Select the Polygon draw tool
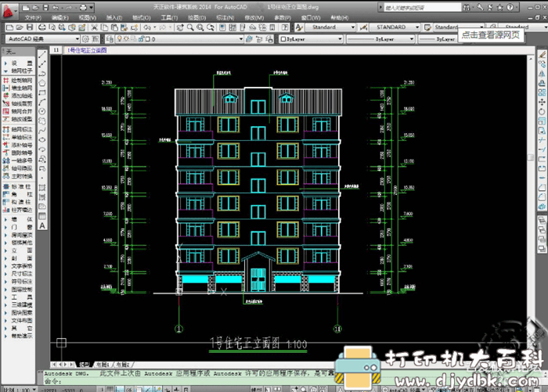548x392 pixels. 42,83
